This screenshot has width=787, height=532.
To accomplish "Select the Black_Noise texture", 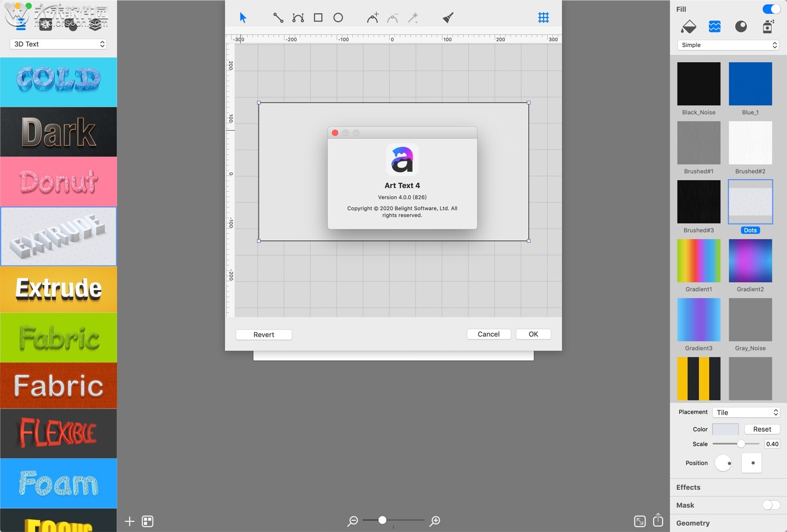I will 699,84.
